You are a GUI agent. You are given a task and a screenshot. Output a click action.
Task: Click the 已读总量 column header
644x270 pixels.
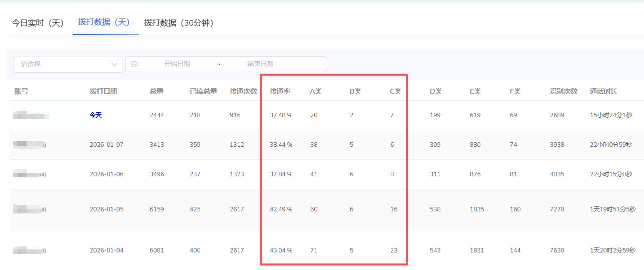point(203,91)
